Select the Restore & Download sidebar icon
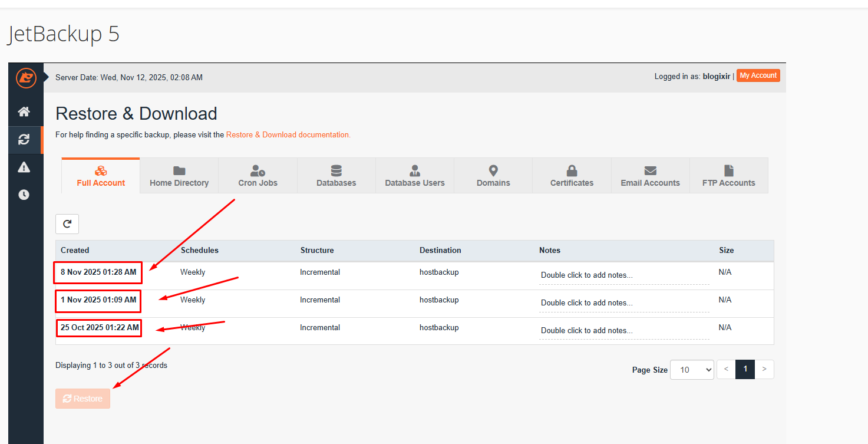 click(x=24, y=140)
